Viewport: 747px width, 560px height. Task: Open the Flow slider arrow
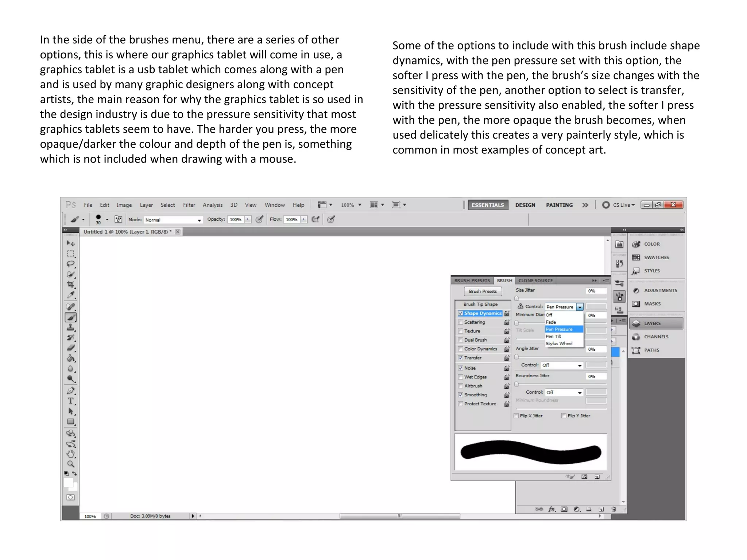click(303, 219)
